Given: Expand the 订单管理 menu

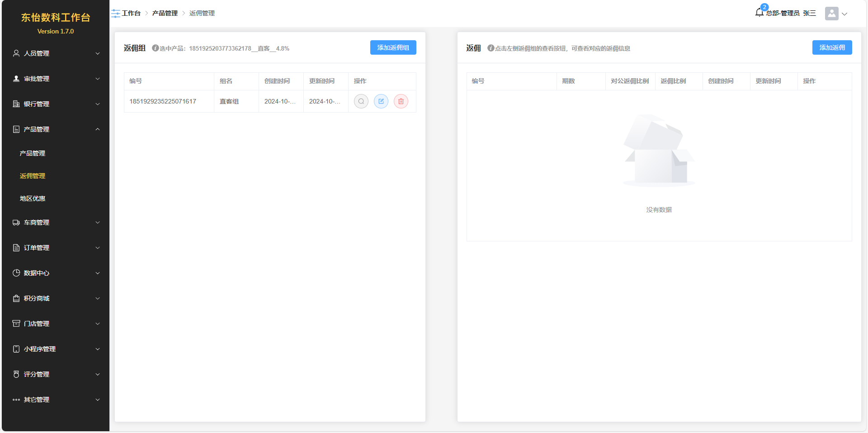Looking at the screenshot, I should point(55,248).
